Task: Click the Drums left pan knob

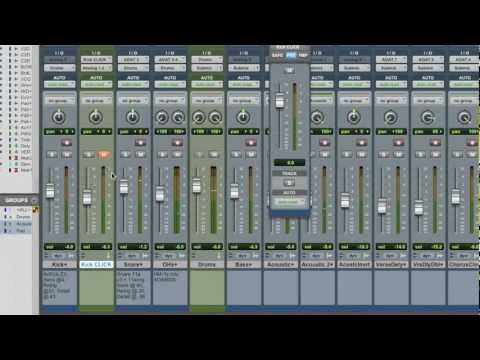Action: 199,117
